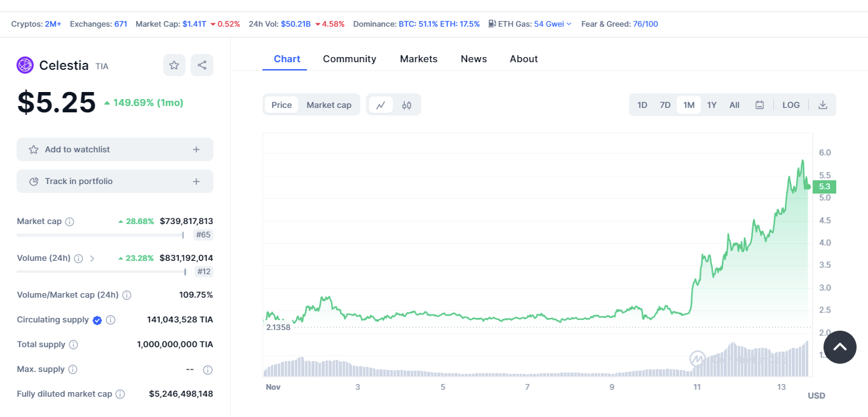Click the Max. supply info icon
Image resolution: width=868 pixels, height=417 pixels.
point(72,369)
